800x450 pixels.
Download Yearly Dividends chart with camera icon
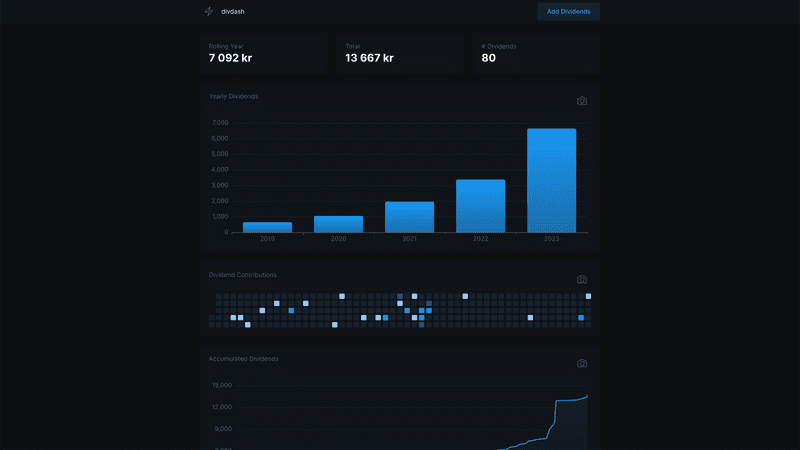coord(582,101)
